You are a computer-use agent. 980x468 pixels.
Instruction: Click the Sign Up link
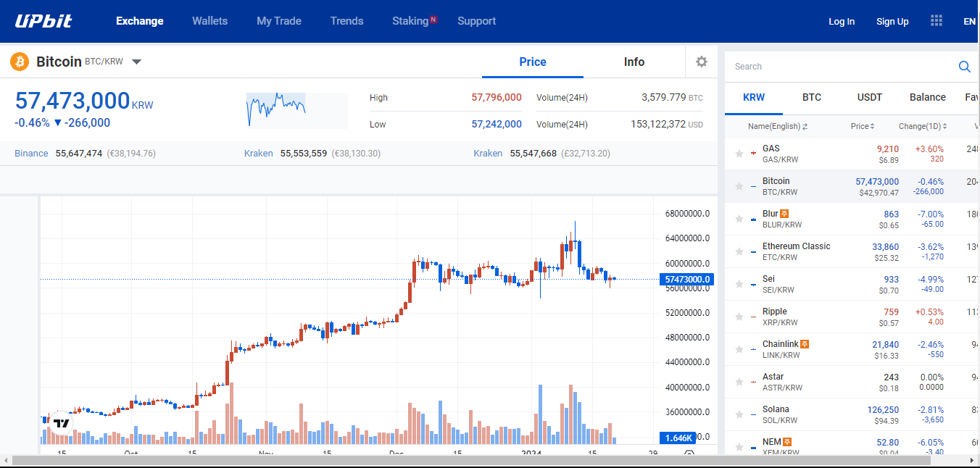892,21
